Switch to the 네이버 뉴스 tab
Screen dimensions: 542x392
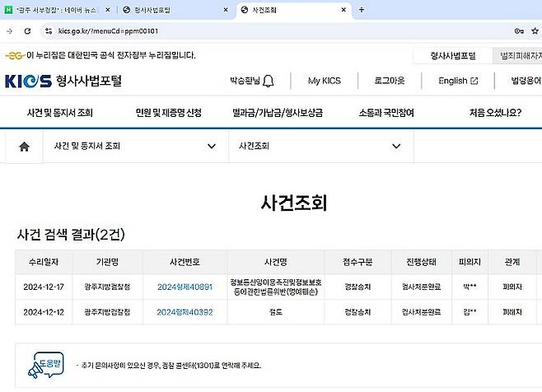tap(57, 10)
